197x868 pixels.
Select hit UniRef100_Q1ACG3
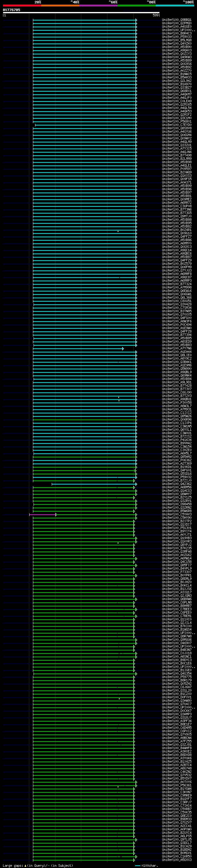177,491
